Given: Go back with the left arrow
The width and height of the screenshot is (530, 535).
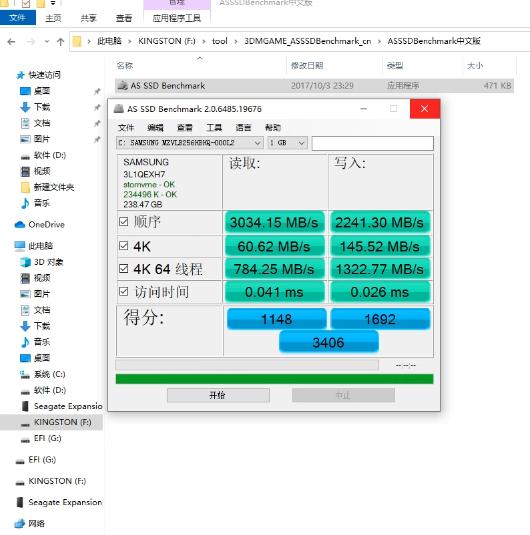Looking at the screenshot, I should coord(11,42).
